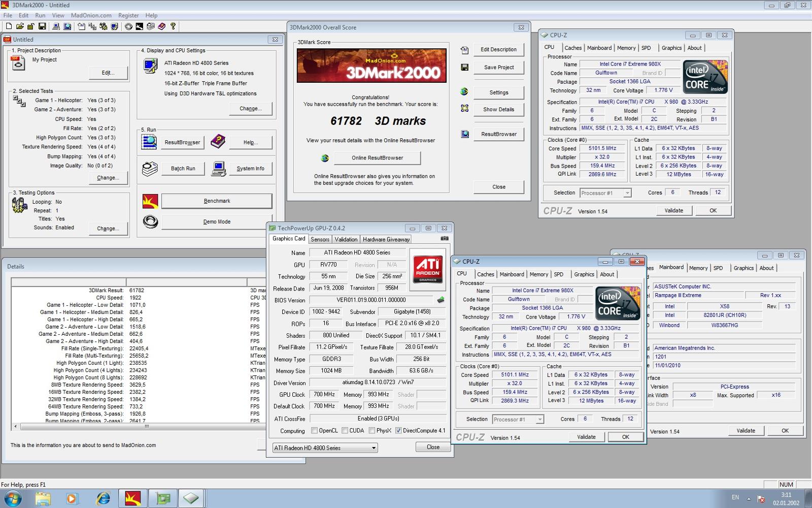Screen dimensions: 812x508
Task: Click the yellow question mark toolbar icon
Action: pyautogui.click(x=173, y=26)
